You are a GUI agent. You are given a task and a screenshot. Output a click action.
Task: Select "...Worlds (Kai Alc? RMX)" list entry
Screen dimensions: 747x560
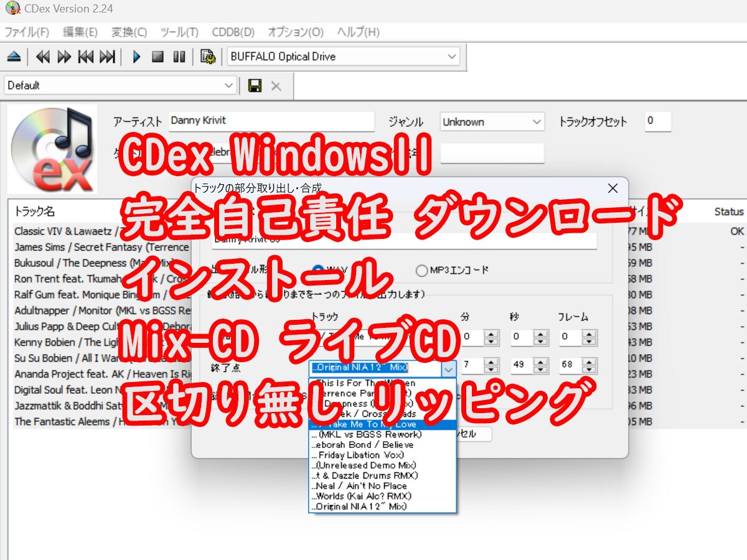[383, 496]
